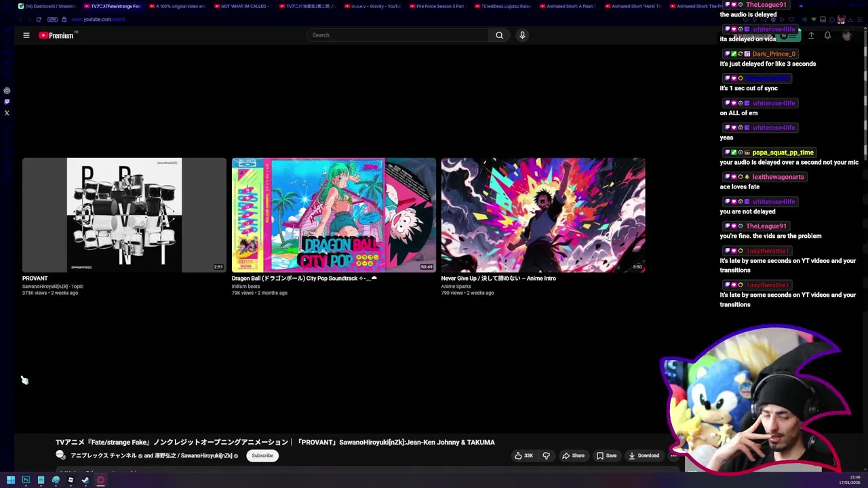Click the '373K views • 2 weeks ago' text

click(50, 293)
